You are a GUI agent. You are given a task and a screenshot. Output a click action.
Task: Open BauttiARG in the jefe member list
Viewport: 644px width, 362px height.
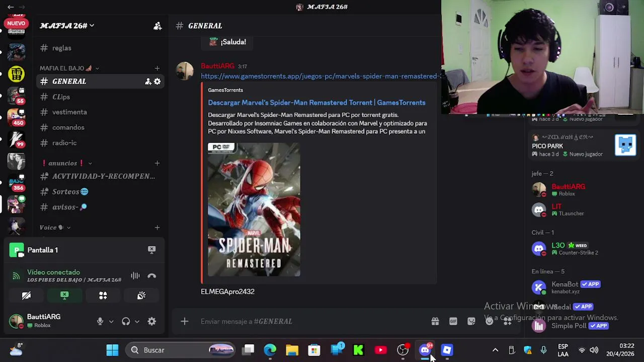(584, 190)
